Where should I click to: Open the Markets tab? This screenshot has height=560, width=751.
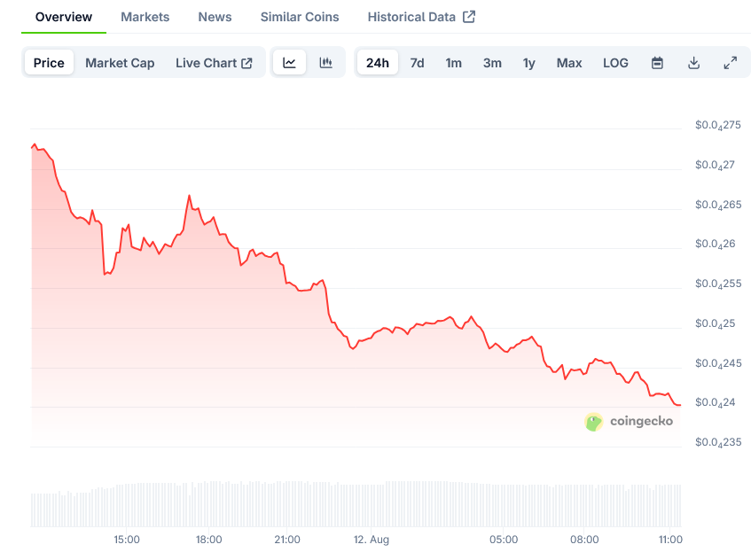tap(145, 17)
